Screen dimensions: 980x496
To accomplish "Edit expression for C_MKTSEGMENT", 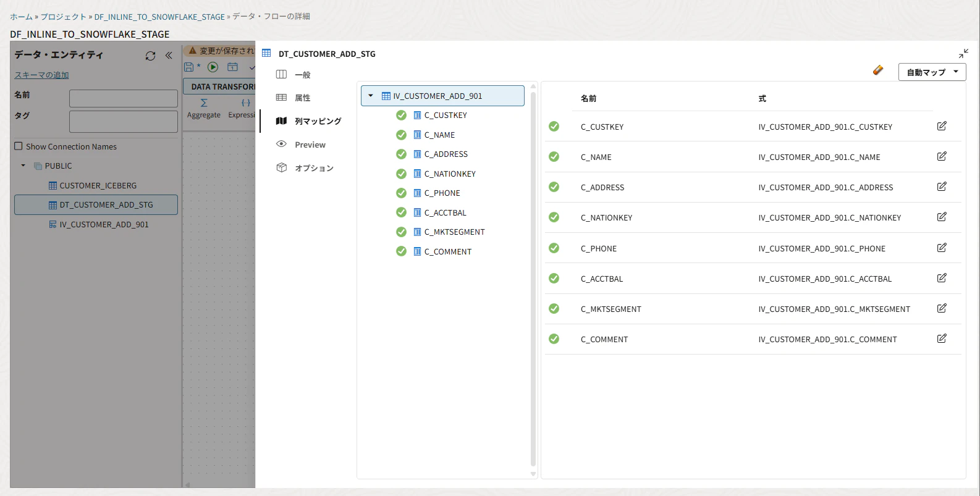I will tap(942, 308).
